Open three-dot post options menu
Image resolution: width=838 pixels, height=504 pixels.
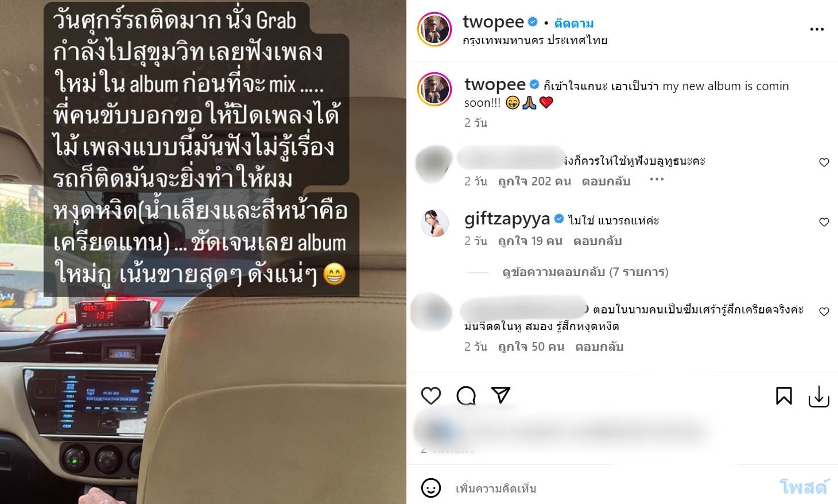coord(817,29)
